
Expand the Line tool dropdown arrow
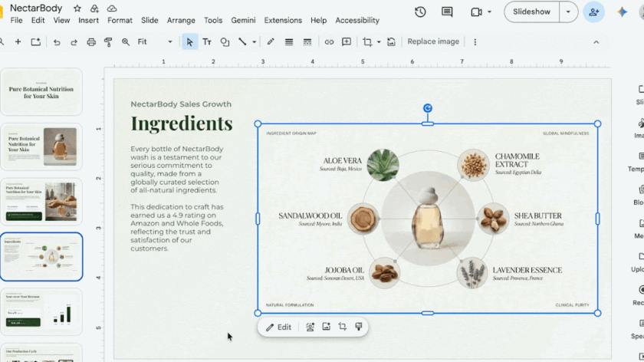click(x=255, y=42)
